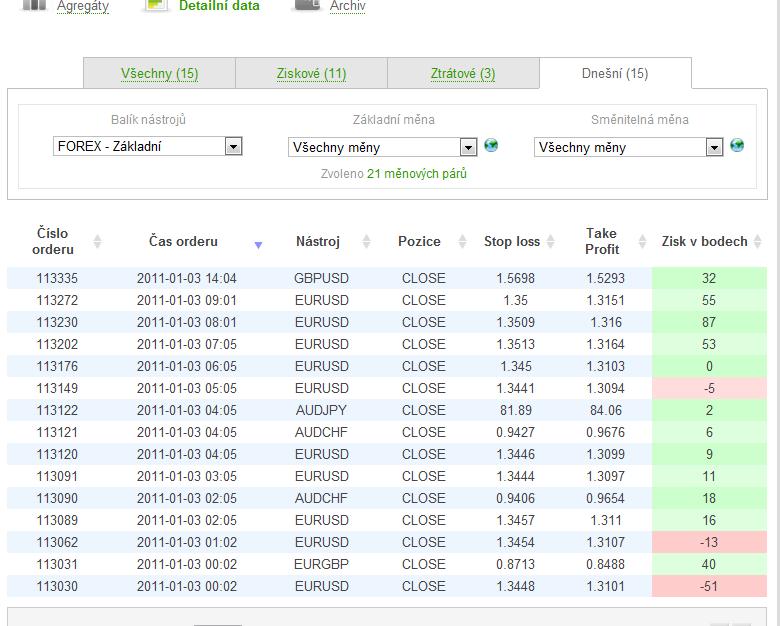This screenshot has height=626, width=780.
Task: Click stop loss value 81.89
Action: coord(516,410)
